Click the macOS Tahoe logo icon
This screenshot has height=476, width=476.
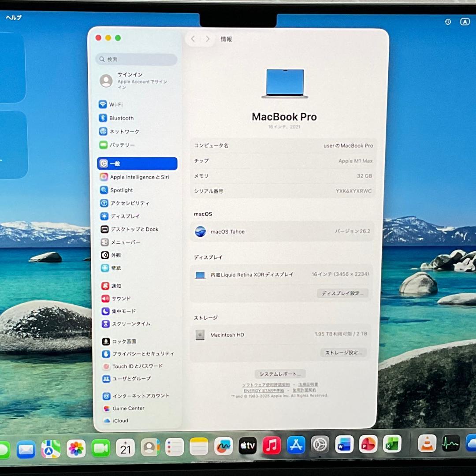tap(201, 232)
